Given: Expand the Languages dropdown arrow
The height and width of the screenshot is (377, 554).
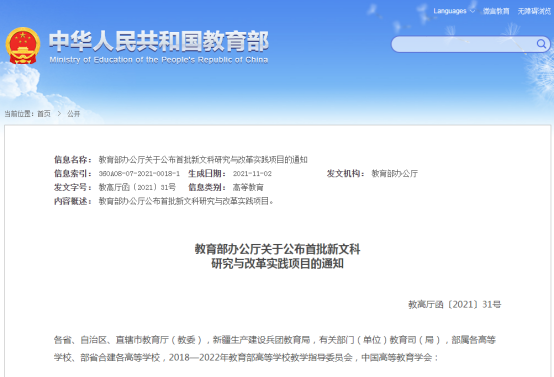Looking at the screenshot, I should [x=472, y=11].
